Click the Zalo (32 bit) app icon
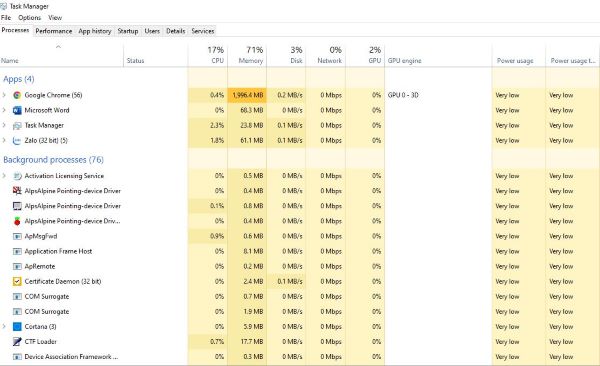The height and width of the screenshot is (366, 600). (17, 141)
